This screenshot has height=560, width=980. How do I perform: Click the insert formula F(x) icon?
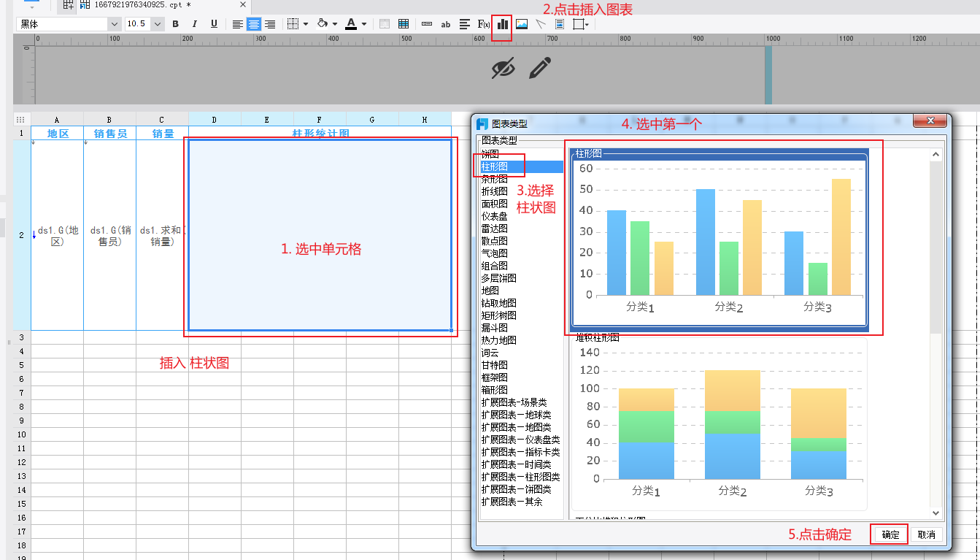483,24
